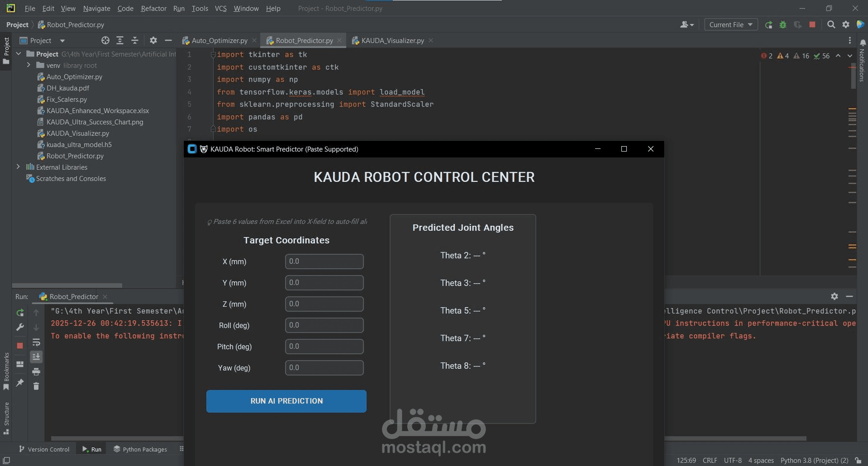Image resolution: width=868 pixels, height=466 pixels.
Task: Click Project panel horizontal scrollbar
Action: (67, 285)
